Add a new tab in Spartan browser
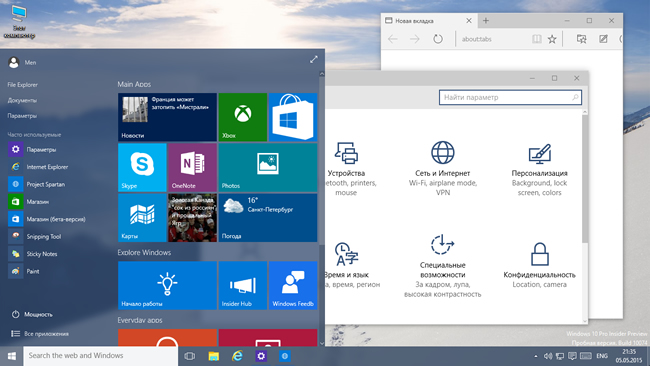The height and width of the screenshot is (366, 650). click(x=486, y=21)
